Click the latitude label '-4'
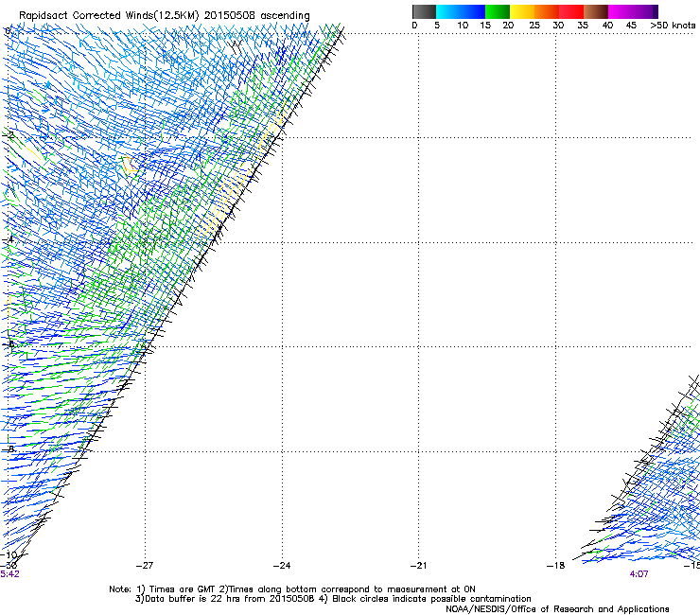 pyautogui.click(x=9, y=239)
